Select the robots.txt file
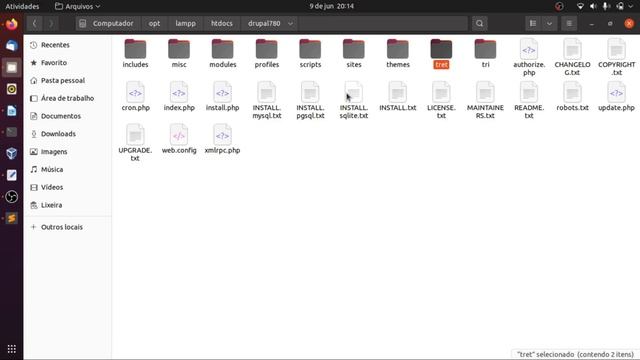Image resolution: width=640 pixels, height=360 pixels. [572, 96]
